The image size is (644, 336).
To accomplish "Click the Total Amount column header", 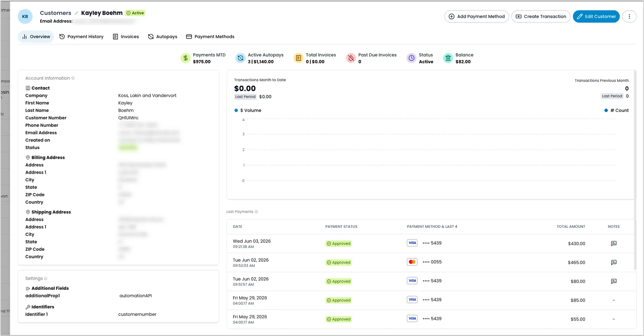I will (571, 227).
